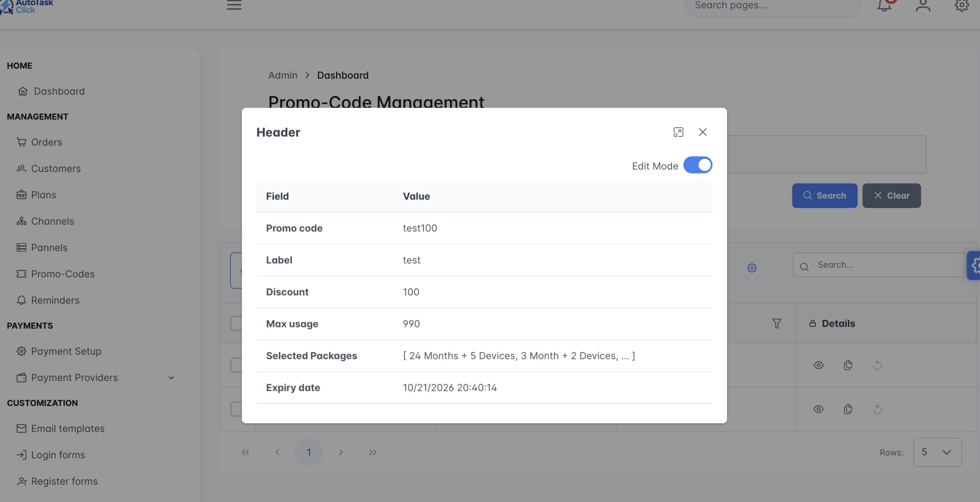This screenshot has height=502, width=980.
Task: Open the Rows per page dropdown
Action: (937, 453)
